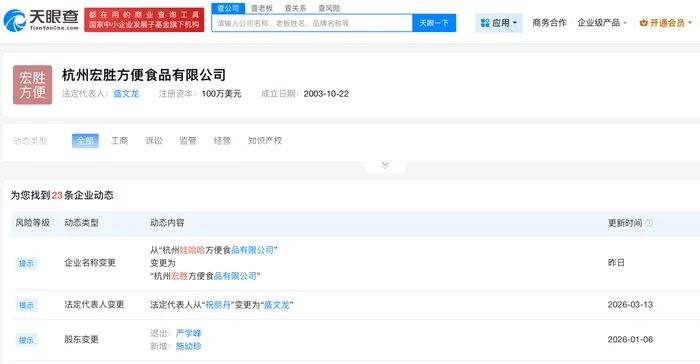700x364 pixels.
Task: Click 法定代表人变更 type cell
Action: 94,305
